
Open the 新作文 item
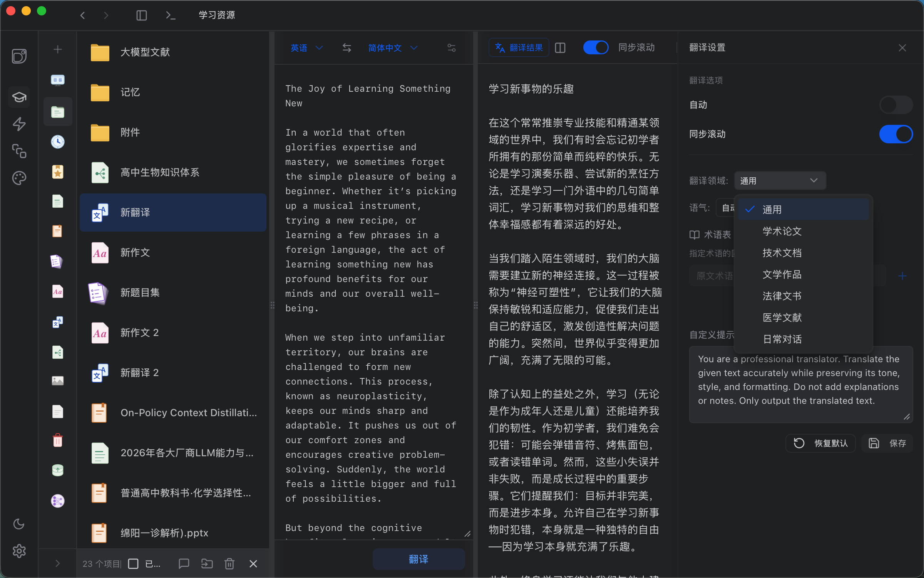(173, 253)
